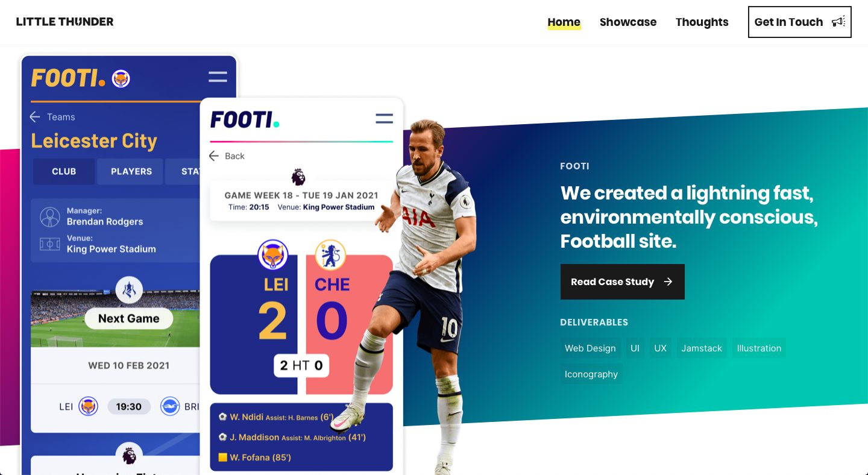Click the Next Game pill
This screenshot has width=868, height=475.
point(129,318)
